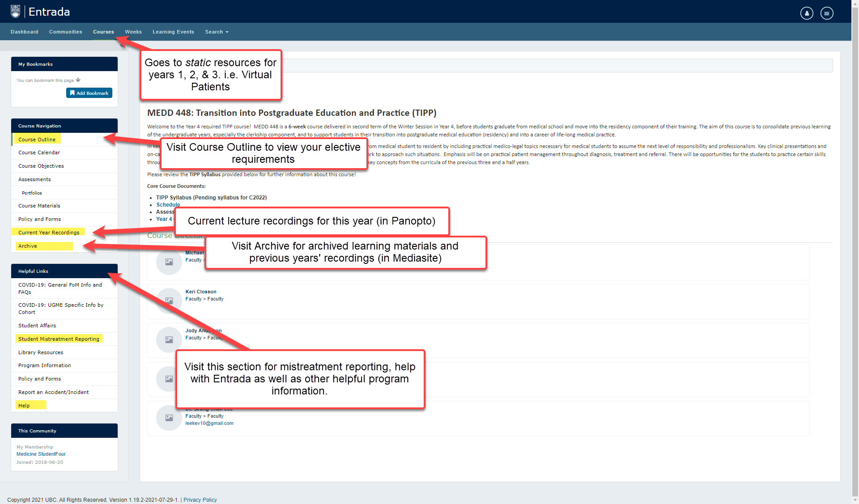The width and height of the screenshot is (859, 504).
Task: Open Course Outline in navigation
Action: pos(37,140)
